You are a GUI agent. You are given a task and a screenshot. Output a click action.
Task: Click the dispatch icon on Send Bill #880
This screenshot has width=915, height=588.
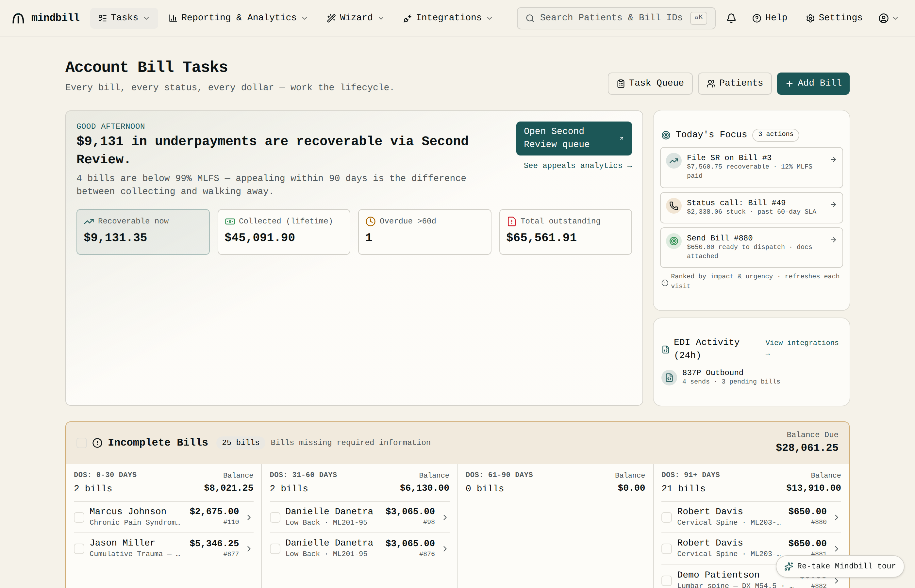point(674,241)
